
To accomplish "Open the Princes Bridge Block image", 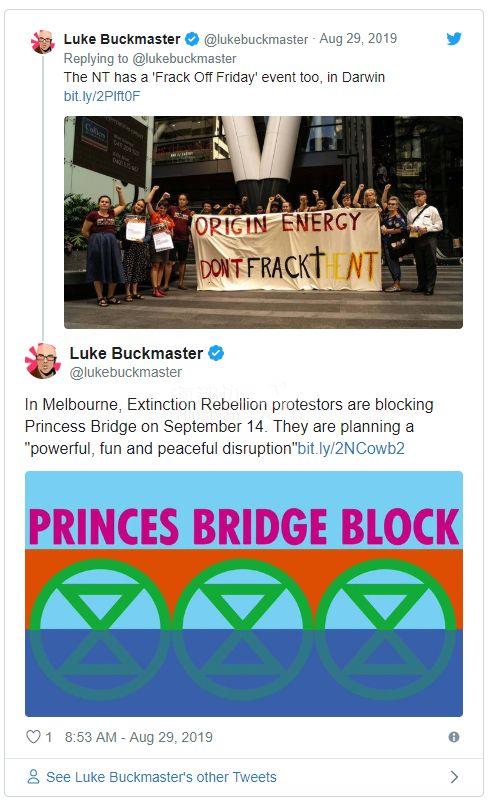I will pyautogui.click(x=244, y=594).
